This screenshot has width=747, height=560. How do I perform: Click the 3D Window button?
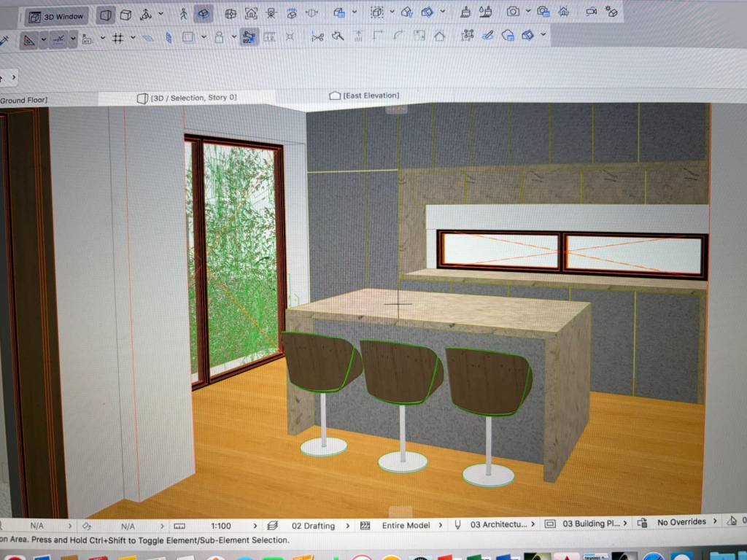tap(57, 15)
